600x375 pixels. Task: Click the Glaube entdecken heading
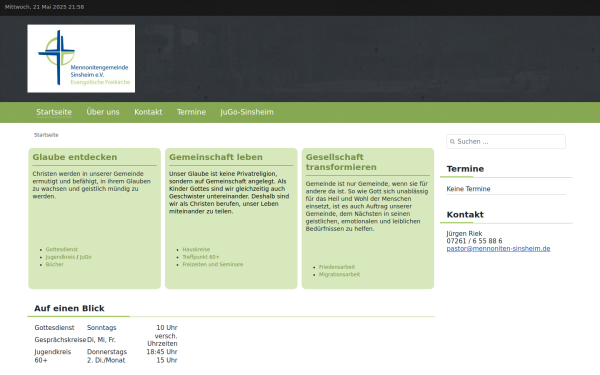pos(75,157)
